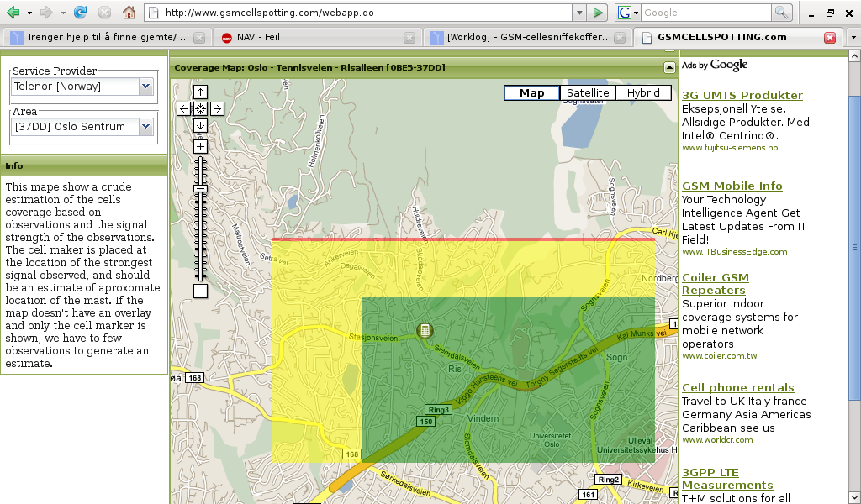The width and height of the screenshot is (861, 504).
Task: Open the tab list dropdown arrow
Action: point(853,37)
